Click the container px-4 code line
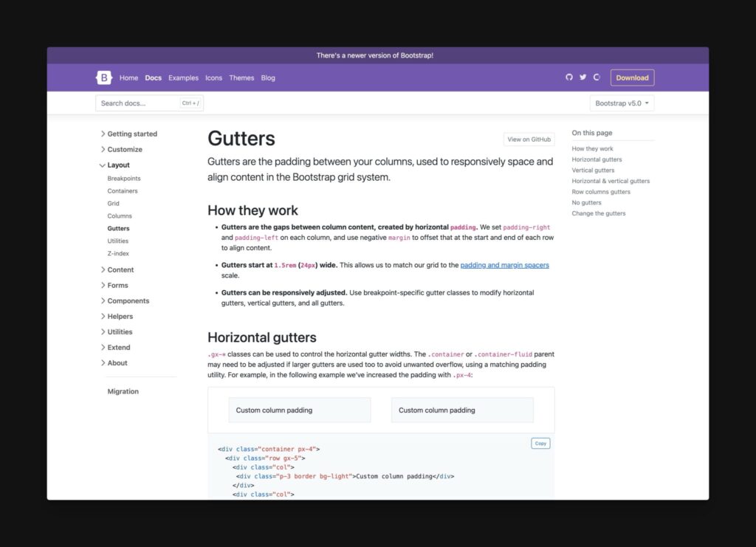 269,449
